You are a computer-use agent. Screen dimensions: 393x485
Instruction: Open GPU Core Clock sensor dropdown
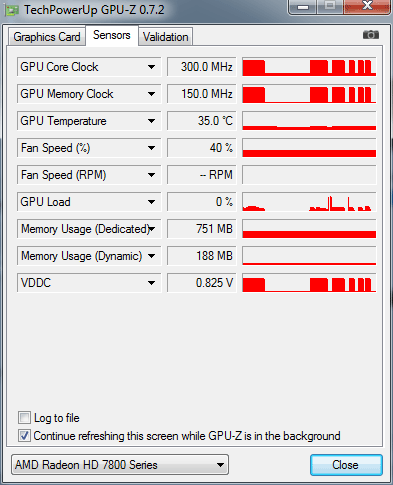click(x=151, y=67)
